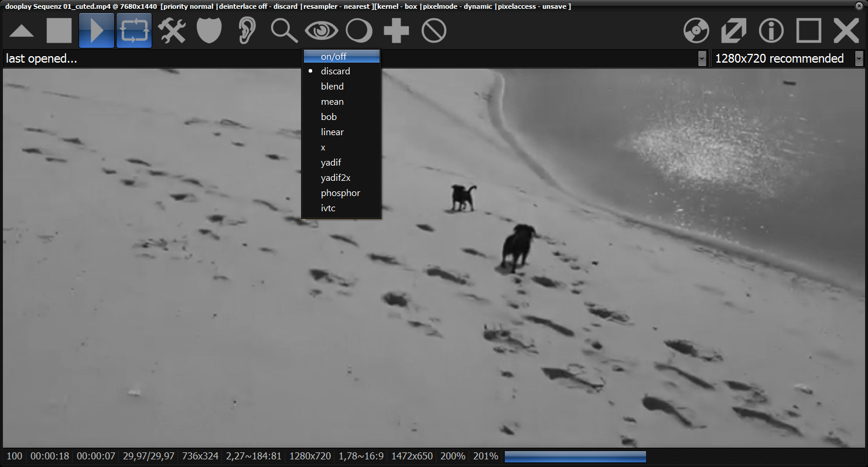
Task: Select the on/off menu entry
Action: [x=334, y=57]
